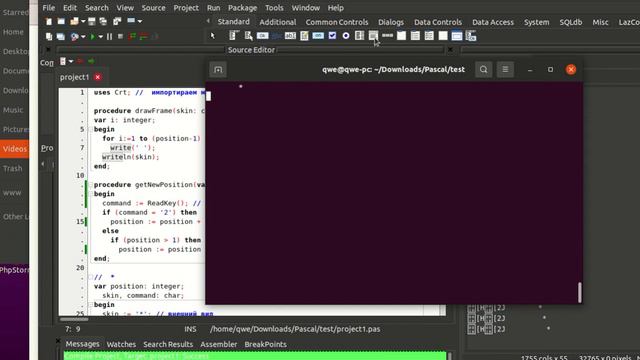
Task: Select the TButton component icon
Action: click(x=262, y=36)
